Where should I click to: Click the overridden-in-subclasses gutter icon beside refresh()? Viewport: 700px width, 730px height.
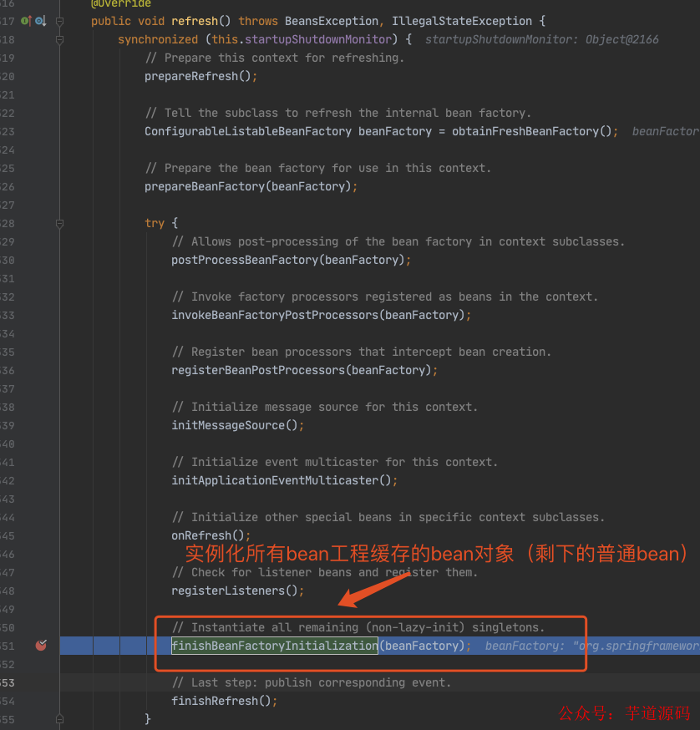41,21
